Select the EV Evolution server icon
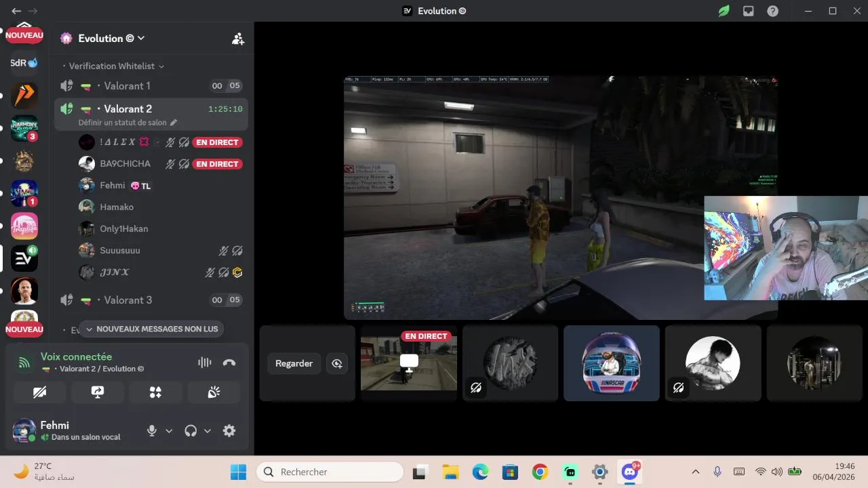The image size is (868, 488). (24, 258)
